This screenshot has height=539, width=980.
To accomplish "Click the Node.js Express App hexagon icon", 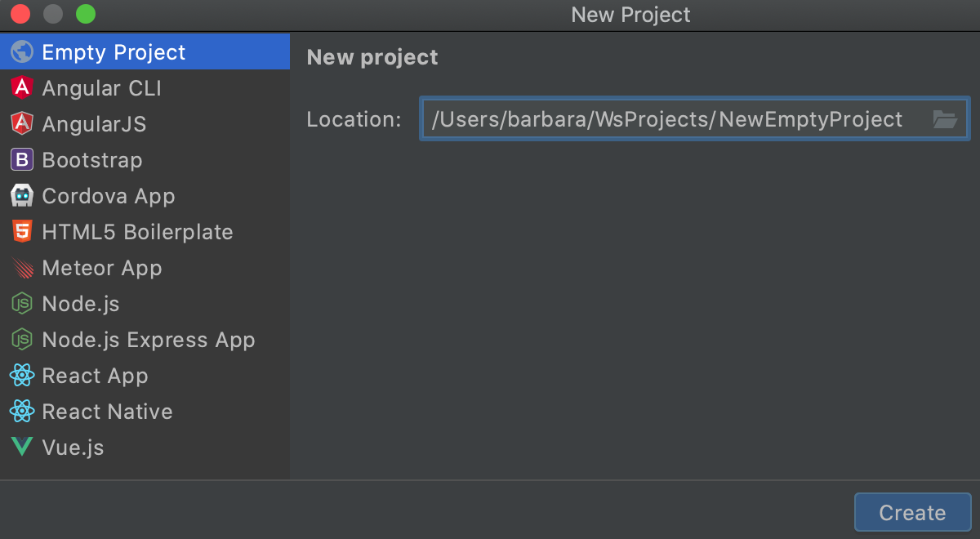I will pyautogui.click(x=22, y=340).
